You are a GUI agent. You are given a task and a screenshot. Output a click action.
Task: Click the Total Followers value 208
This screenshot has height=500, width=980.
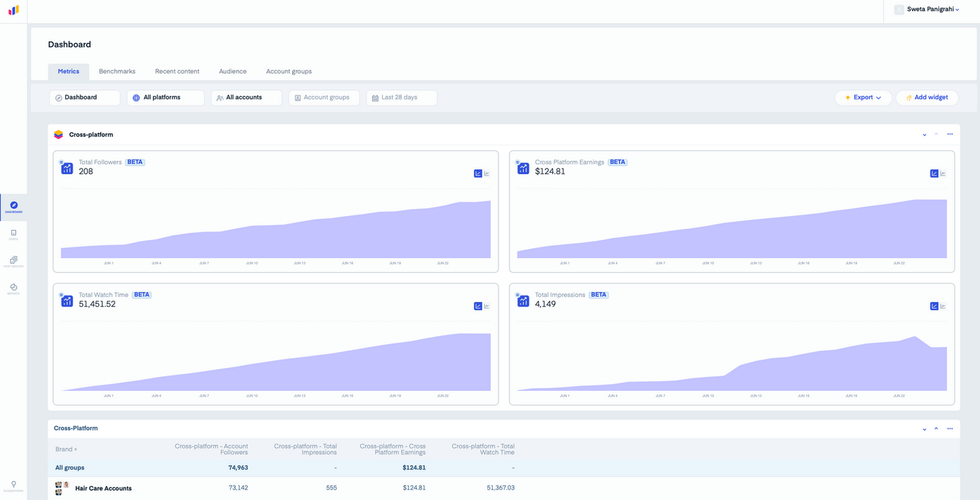85,171
